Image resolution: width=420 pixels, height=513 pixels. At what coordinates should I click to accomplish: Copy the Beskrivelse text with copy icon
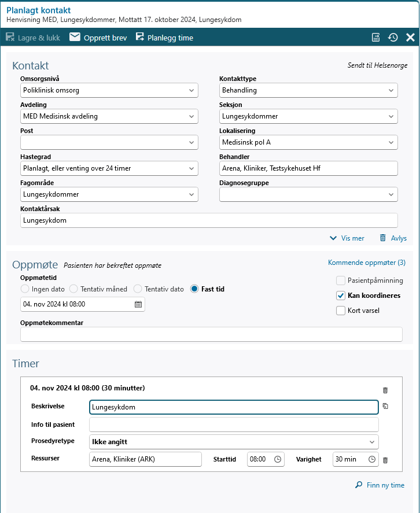tap(385, 407)
